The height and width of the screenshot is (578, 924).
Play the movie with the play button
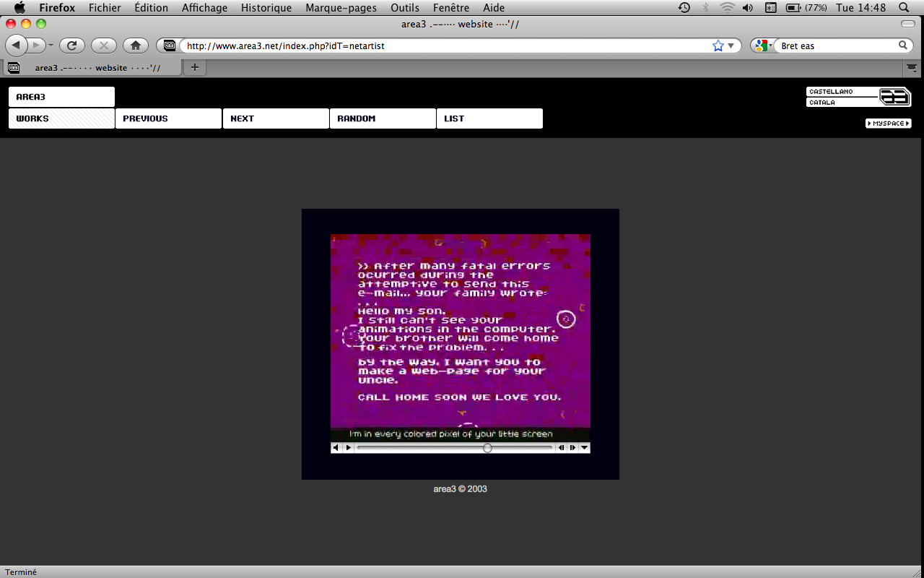(x=348, y=448)
